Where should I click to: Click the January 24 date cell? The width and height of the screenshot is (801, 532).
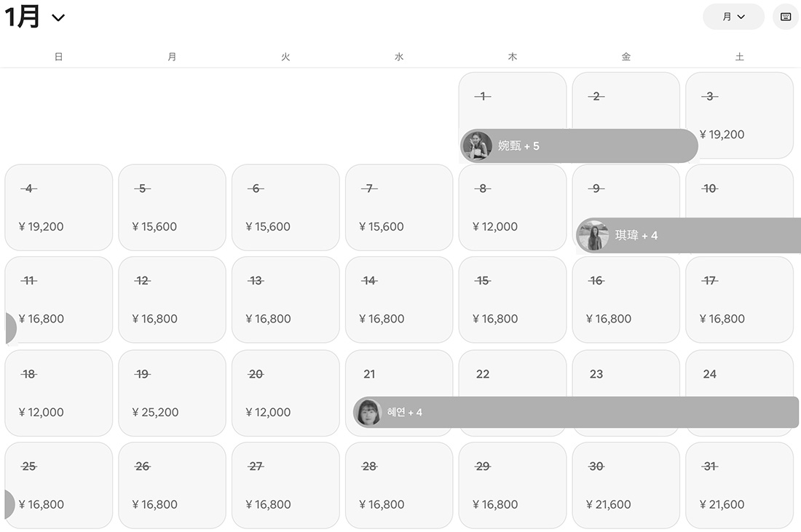(x=739, y=376)
